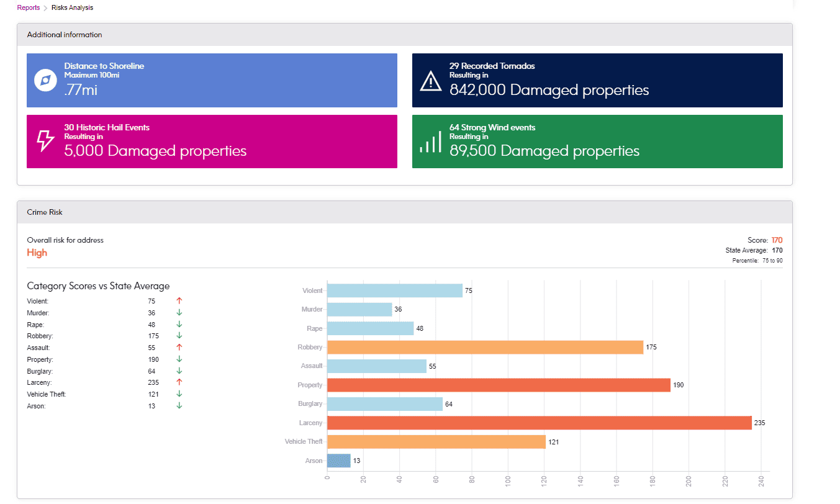Click the small Arson bar in the chart
The width and height of the screenshot is (840, 504).
(338, 461)
